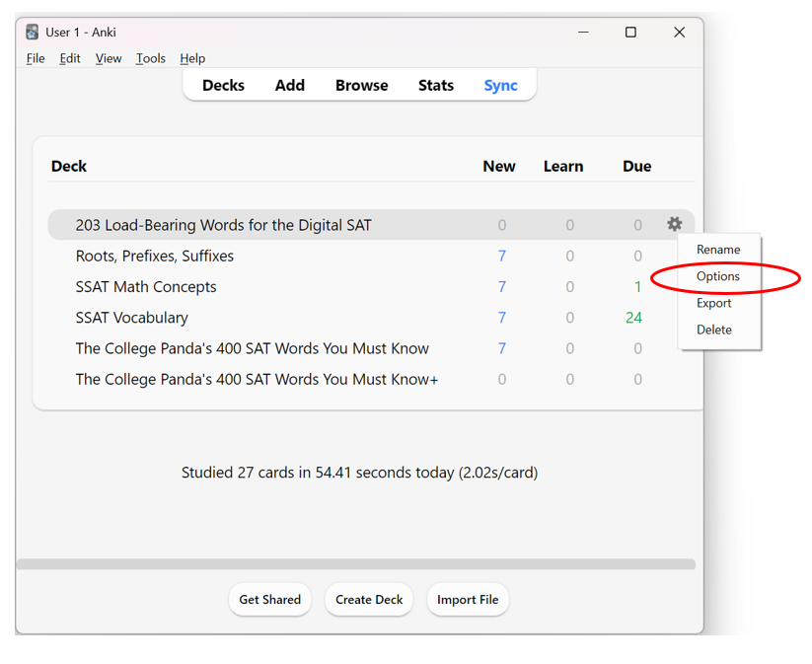Click the Learn column header
812x664 pixels.
[563, 167]
